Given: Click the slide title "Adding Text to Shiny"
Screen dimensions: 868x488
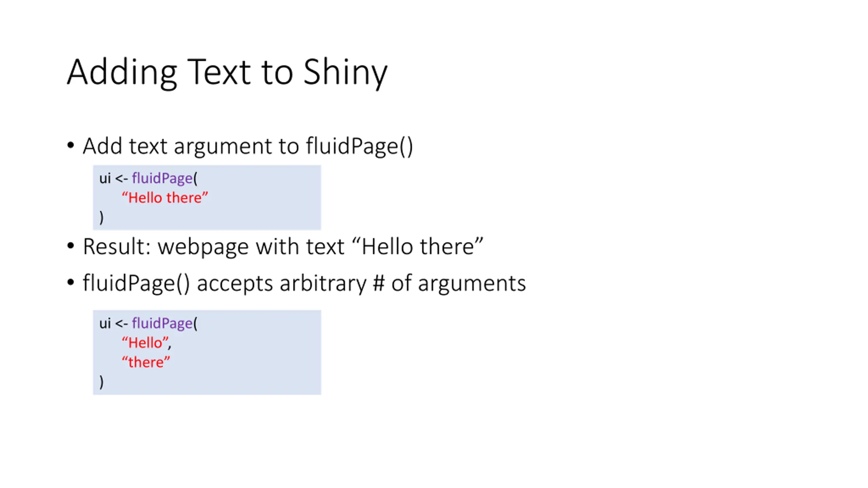Looking at the screenshot, I should (x=227, y=72).
